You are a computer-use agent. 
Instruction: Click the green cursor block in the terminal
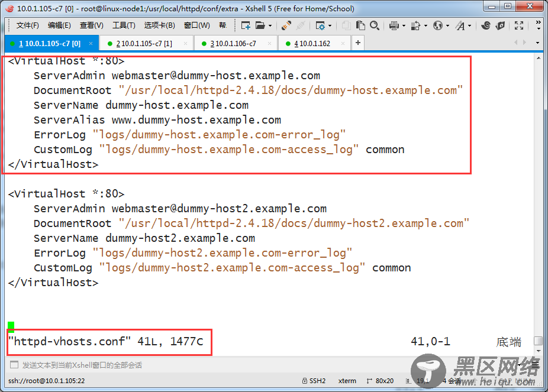pyautogui.click(x=11, y=327)
